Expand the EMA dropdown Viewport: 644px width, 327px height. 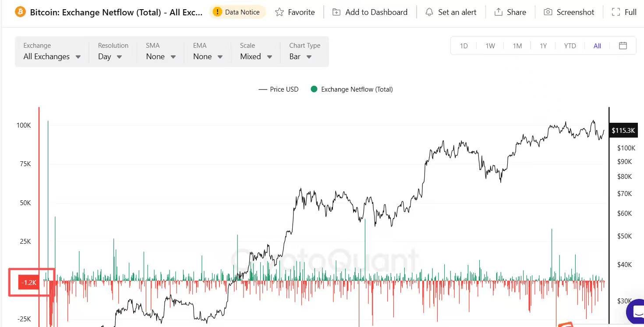coord(208,57)
